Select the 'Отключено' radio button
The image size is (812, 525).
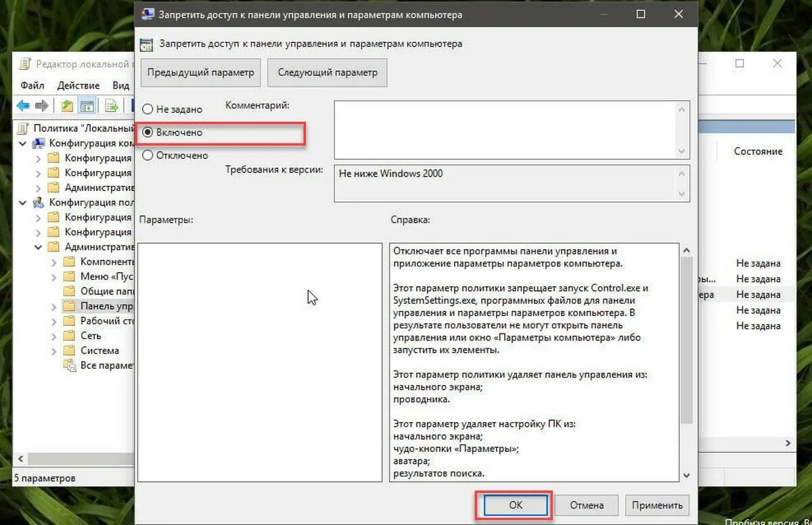(x=148, y=155)
